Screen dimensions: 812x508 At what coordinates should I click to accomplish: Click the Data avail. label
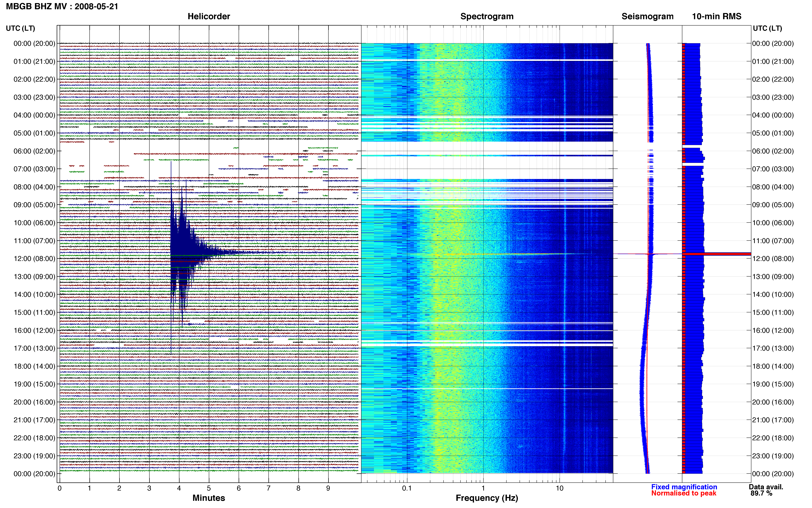coord(766,487)
